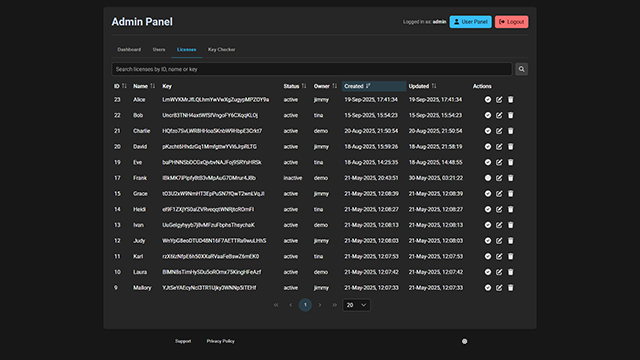This screenshot has width=640, height=360.
Task: Edit the Karl license row
Action: pyautogui.click(x=499, y=256)
